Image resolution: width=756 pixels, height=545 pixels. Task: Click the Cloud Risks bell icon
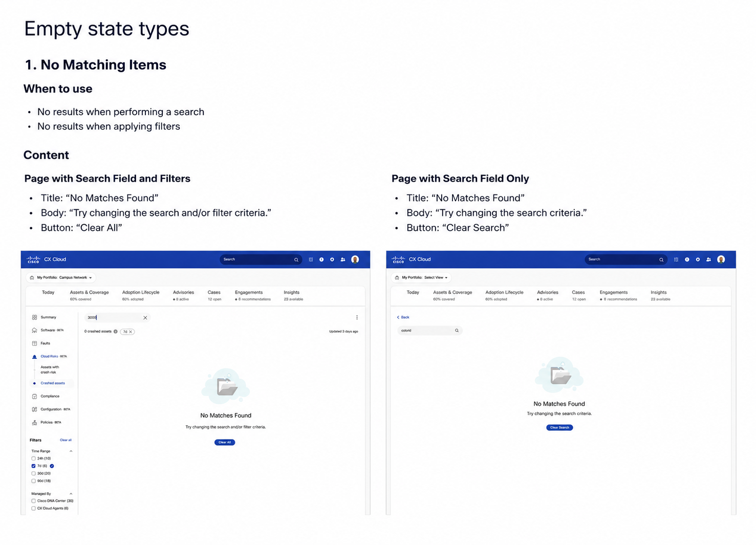[x=34, y=357]
